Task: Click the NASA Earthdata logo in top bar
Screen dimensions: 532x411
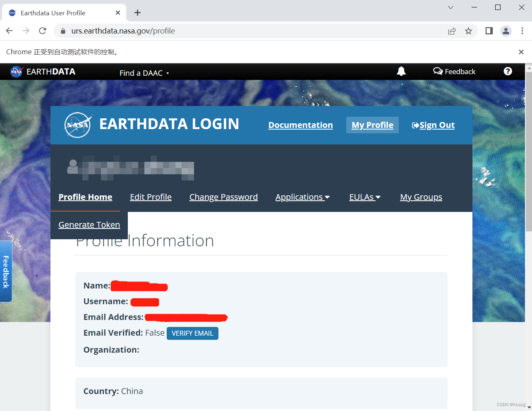Action: tap(43, 72)
